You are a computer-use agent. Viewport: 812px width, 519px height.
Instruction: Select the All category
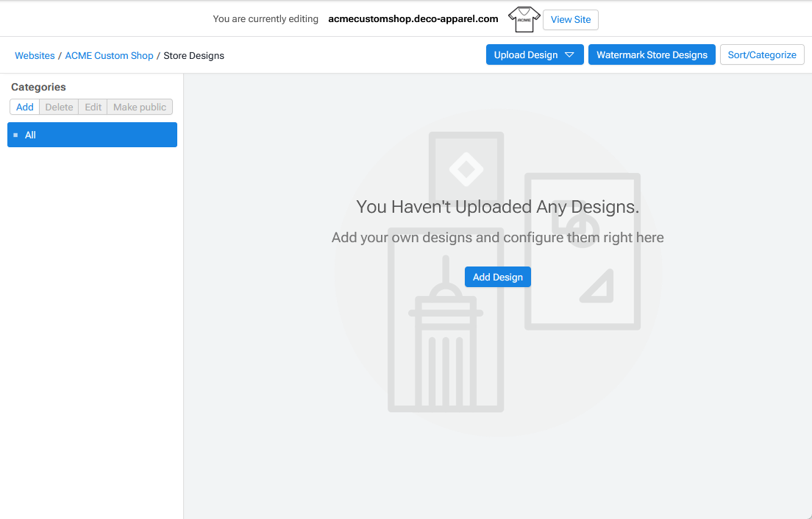coord(92,135)
